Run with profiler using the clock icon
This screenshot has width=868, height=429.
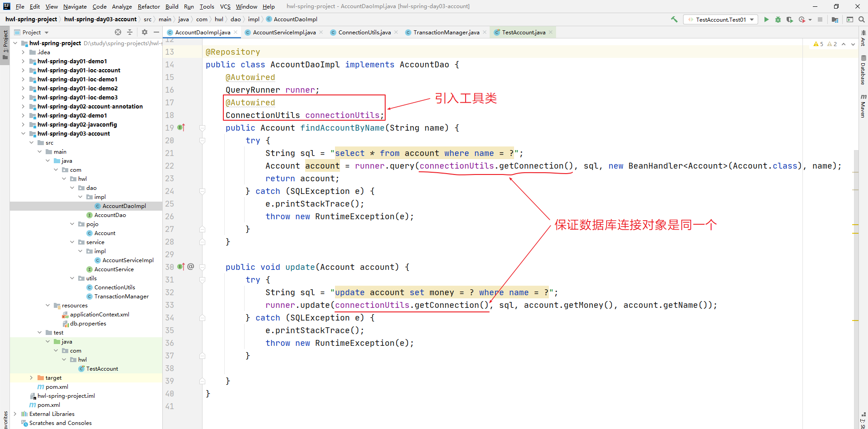coord(802,19)
